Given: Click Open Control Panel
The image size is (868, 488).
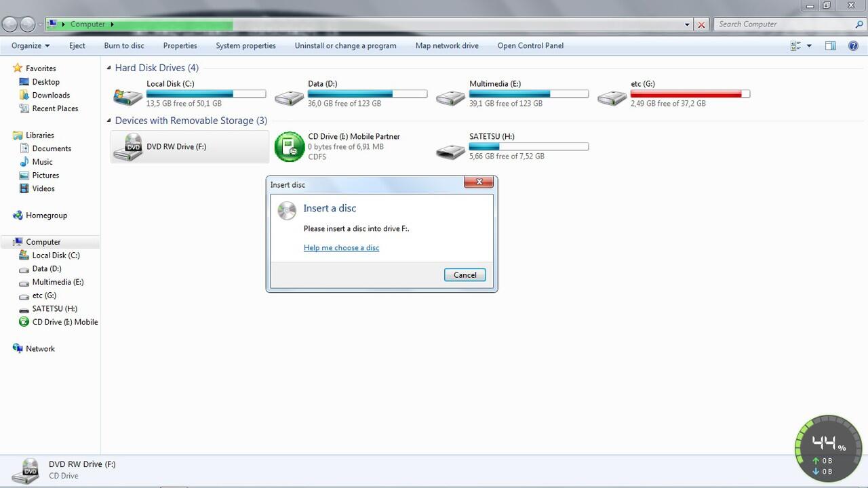Looking at the screenshot, I should coord(530,45).
